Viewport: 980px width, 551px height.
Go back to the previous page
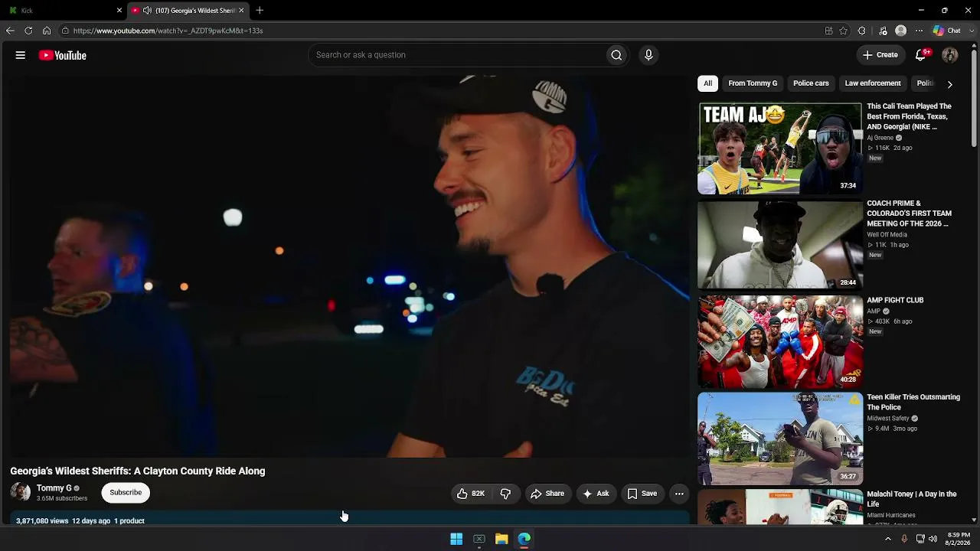click(10, 31)
